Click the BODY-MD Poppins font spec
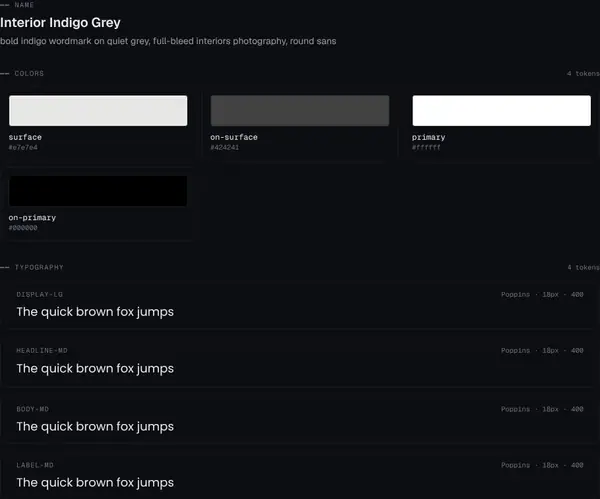 tap(542, 409)
